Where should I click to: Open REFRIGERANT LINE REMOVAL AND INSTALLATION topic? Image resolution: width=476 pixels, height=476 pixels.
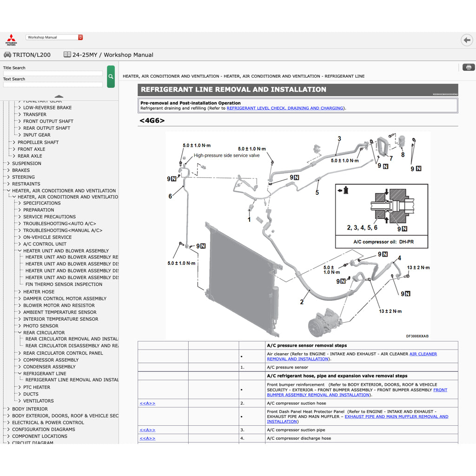71,380
